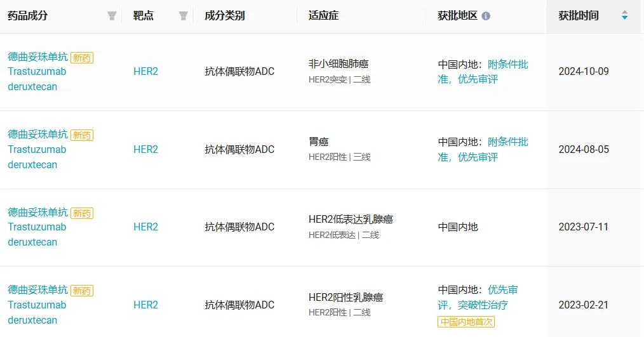Select the HER2阳性乳腺癌 indication cell
This screenshot has height=337, width=644.
click(345, 298)
